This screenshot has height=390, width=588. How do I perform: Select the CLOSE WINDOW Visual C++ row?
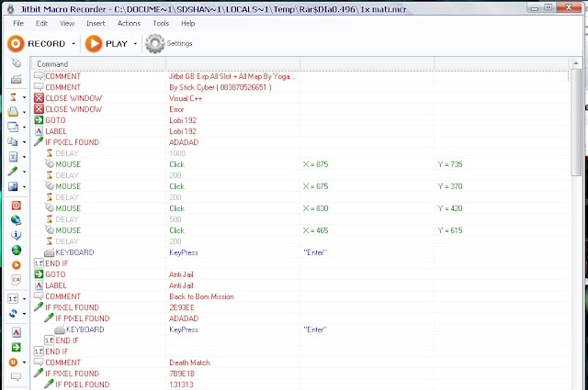pos(300,98)
